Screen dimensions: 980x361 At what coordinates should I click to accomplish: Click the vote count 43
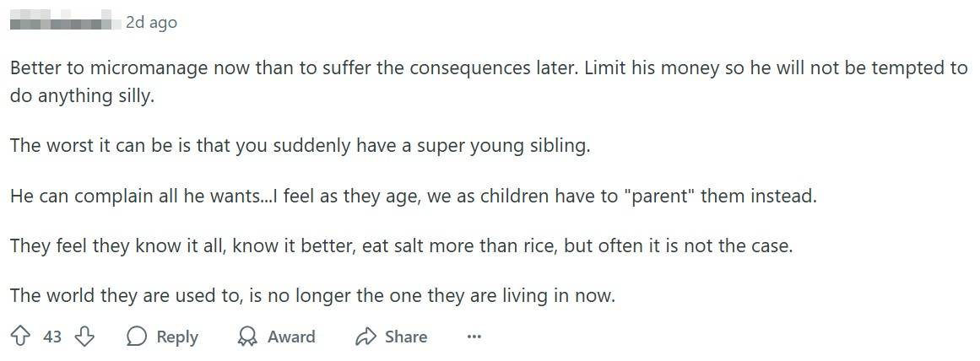click(x=52, y=337)
